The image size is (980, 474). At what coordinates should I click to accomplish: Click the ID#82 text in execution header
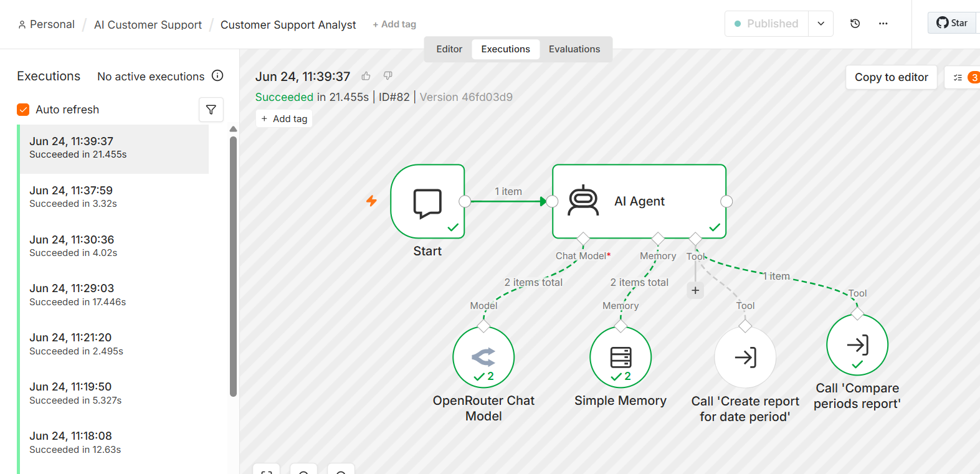tap(394, 97)
